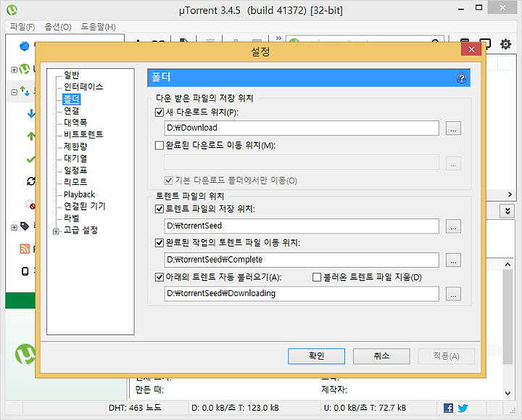Select 연결된 기기 in the settings tree

click(85, 206)
